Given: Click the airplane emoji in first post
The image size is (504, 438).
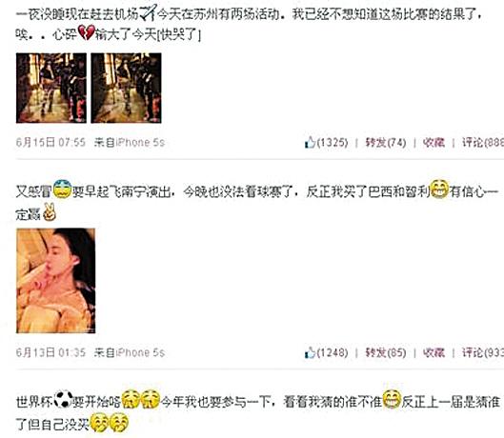Looking at the screenshot, I should click(x=149, y=12).
